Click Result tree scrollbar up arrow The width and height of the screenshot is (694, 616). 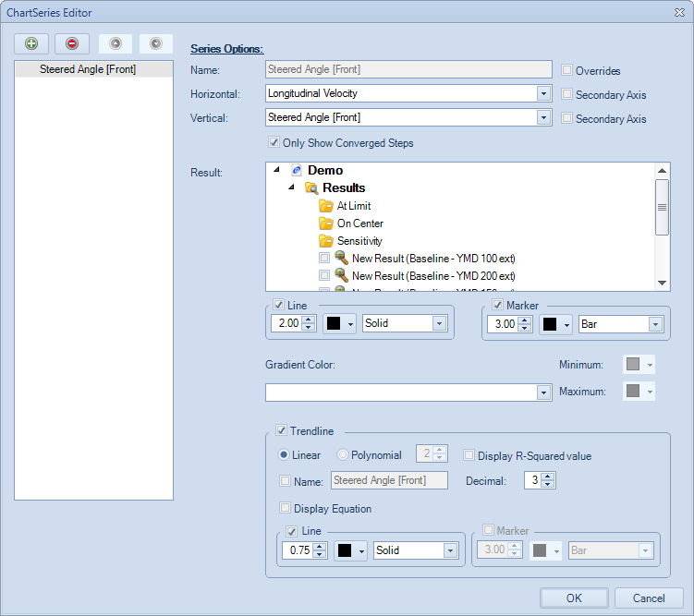click(663, 171)
